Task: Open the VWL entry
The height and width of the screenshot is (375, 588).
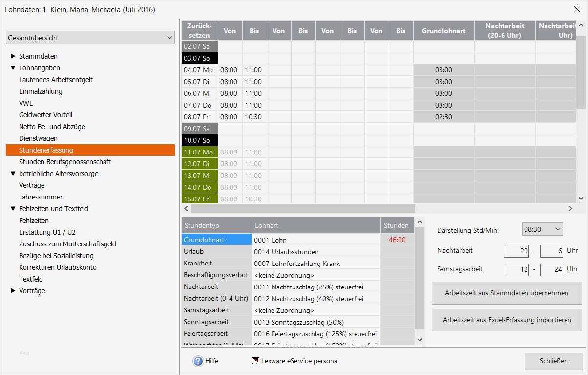Action: (x=25, y=103)
